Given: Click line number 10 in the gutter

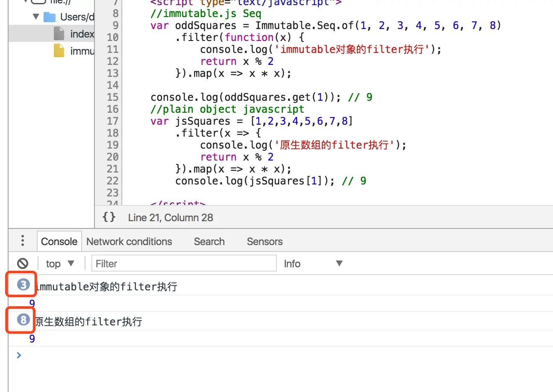Looking at the screenshot, I should point(112,37).
